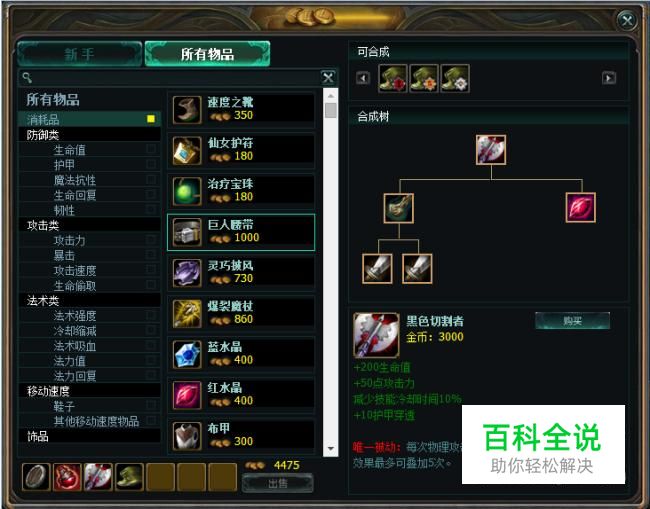Tick the 攻击力 filter checkbox
Image resolution: width=650 pixels, height=509 pixels.
point(151,240)
